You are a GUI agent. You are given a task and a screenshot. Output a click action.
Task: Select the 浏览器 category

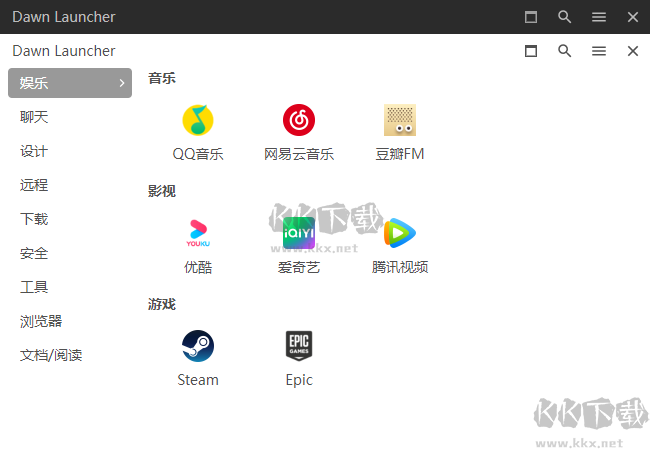pyautogui.click(x=41, y=321)
